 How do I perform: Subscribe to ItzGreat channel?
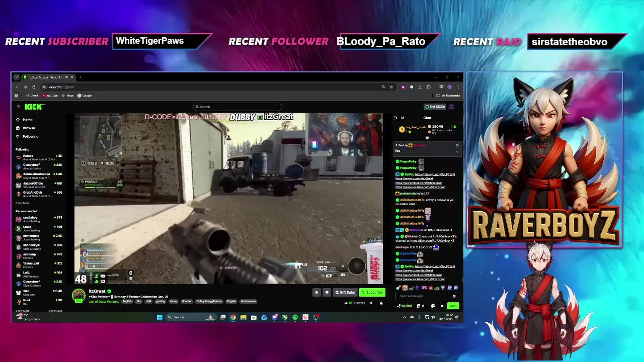click(372, 292)
